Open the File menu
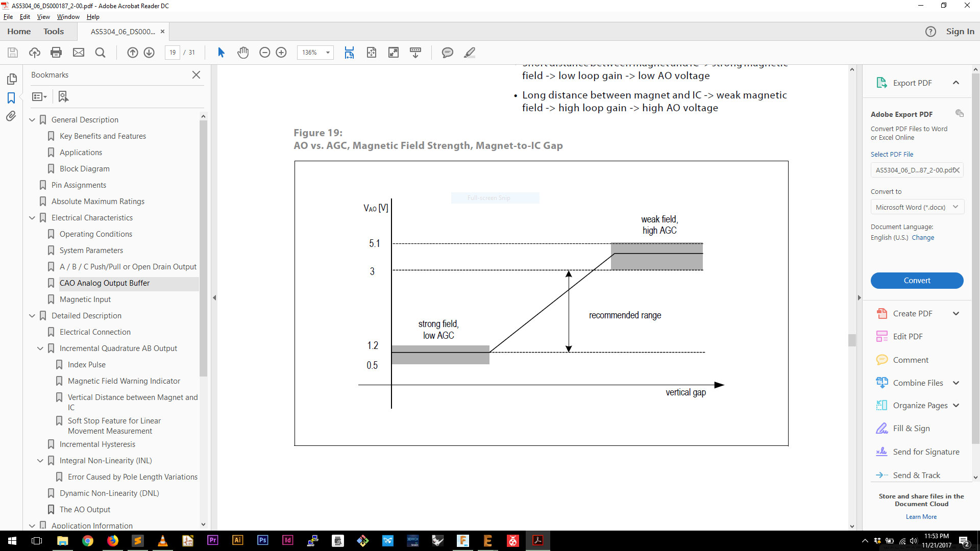 pos(8,17)
